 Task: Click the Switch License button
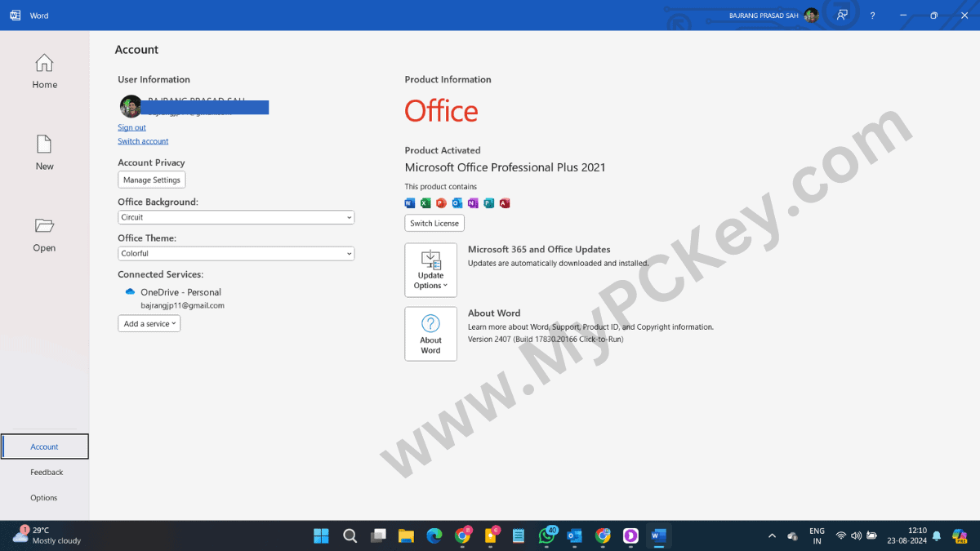434,223
